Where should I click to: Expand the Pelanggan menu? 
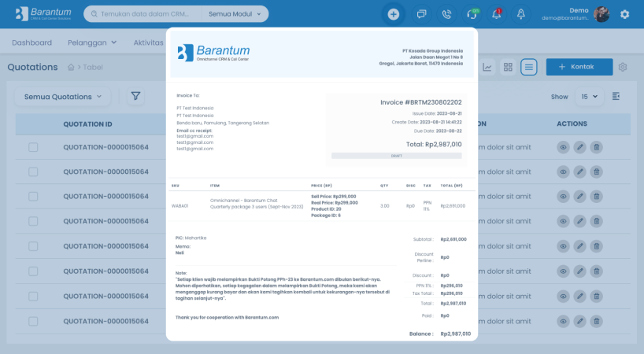tap(92, 42)
